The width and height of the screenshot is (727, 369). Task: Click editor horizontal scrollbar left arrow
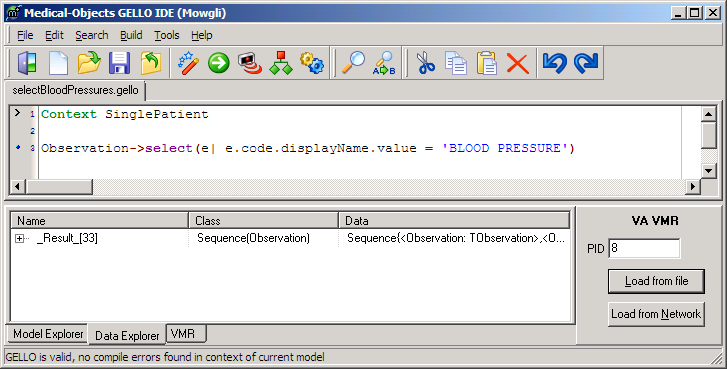pyautogui.click(x=18, y=186)
